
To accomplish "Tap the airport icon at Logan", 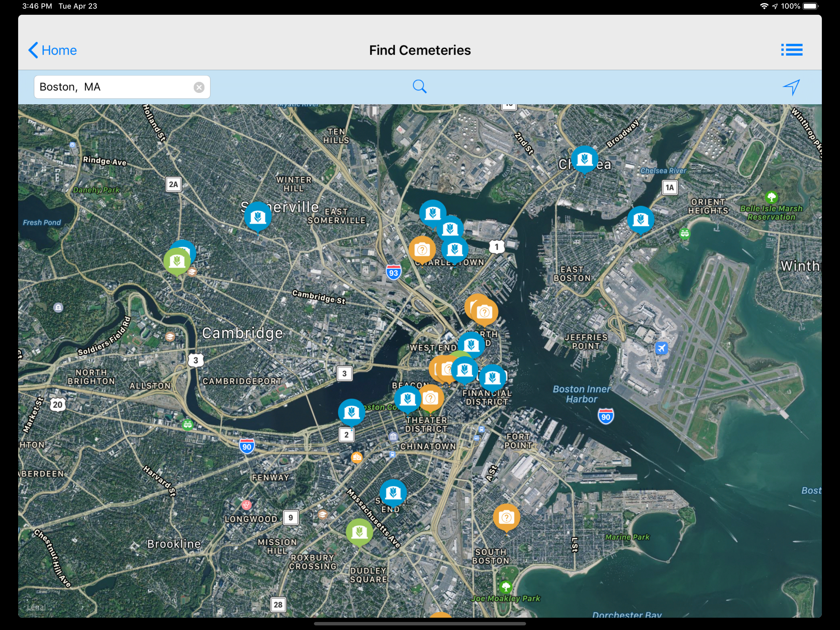I will tap(661, 348).
